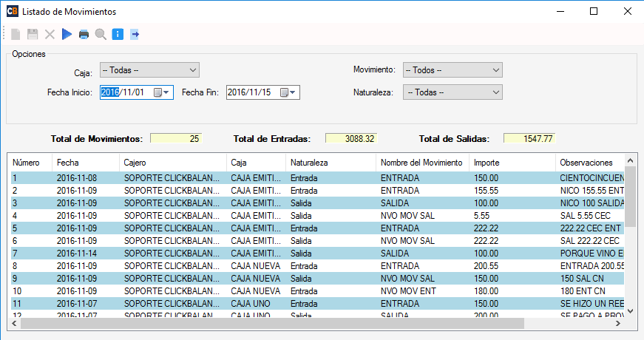Click the vertical scrollbar thumb
The height and width of the screenshot is (340, 644).
pyautogui.click(x=631, y=197)
